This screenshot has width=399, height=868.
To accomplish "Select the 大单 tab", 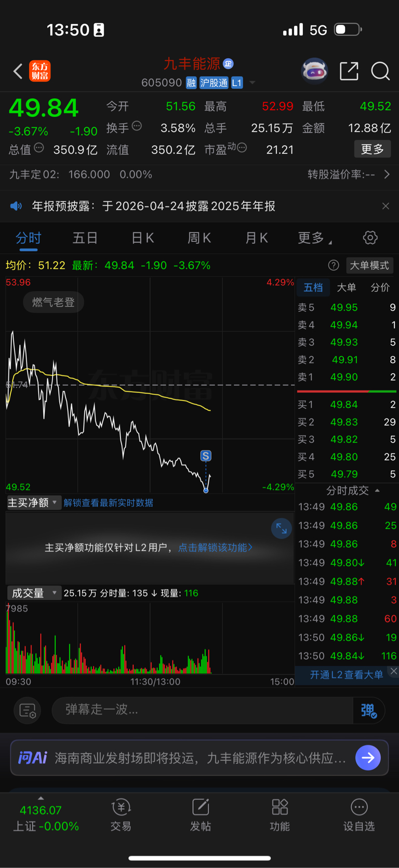I will click(347, 288).
